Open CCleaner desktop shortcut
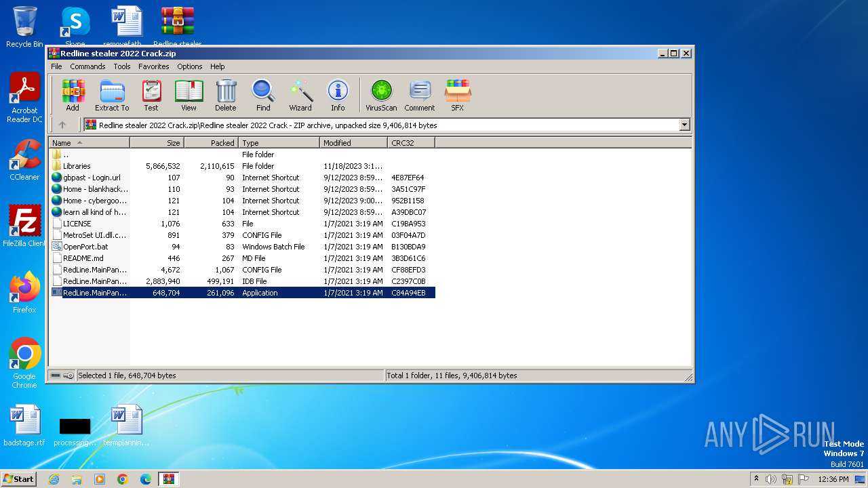The height and width of the screenshot is (488, 868). (24, 161)
